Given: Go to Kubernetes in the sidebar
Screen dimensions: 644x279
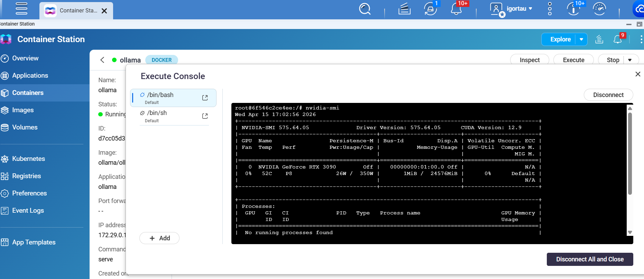Looking at the screenshot, I should tap(28, 159).
